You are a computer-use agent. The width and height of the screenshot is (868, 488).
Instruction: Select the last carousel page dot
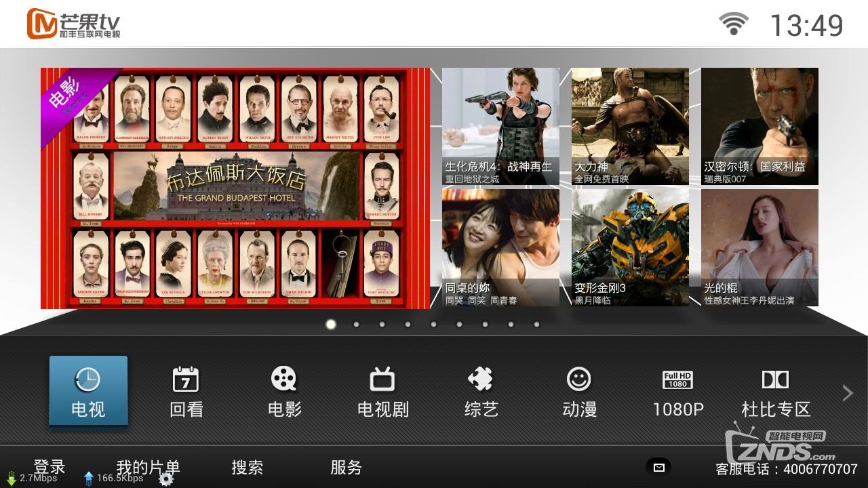click(536, 324)
